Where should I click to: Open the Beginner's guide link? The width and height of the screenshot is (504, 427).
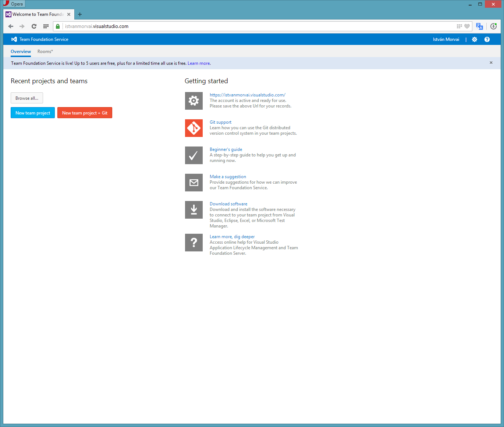point(226,149)
